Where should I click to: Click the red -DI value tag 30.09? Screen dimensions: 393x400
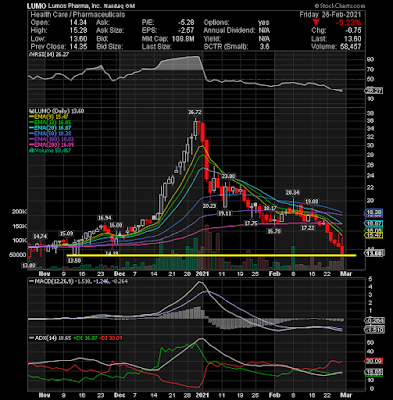click(x=374, y=361)
